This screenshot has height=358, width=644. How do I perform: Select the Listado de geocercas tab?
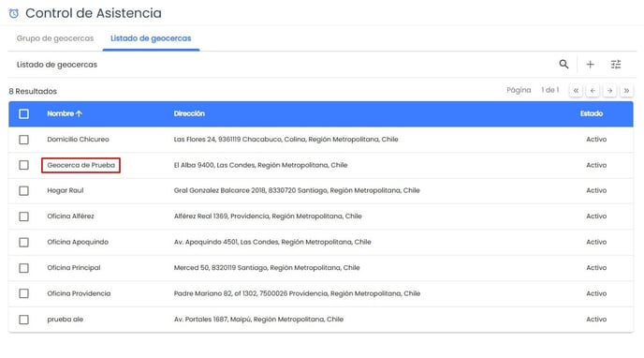click(x=151, y=38)
